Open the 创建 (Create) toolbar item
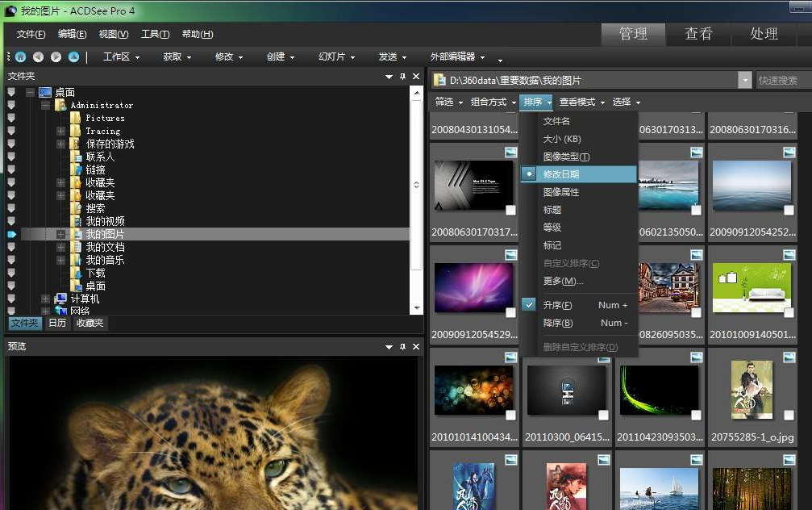Screen dimensions: 812x510 (x=277, y=56)
